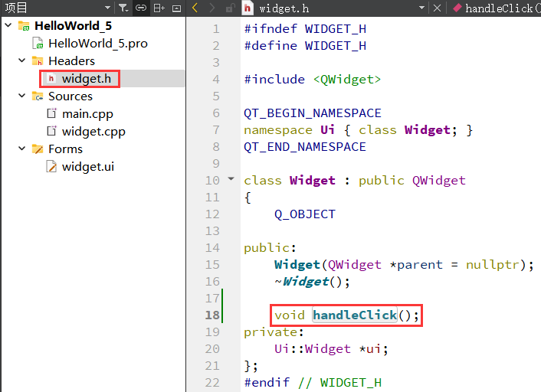The image size is (541, 392).
Task: Click the Forms folder icon
Action: 38,149
